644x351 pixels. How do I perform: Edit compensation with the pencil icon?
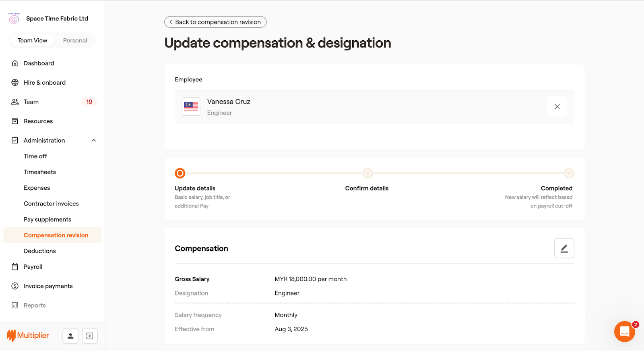coord(564,248)
